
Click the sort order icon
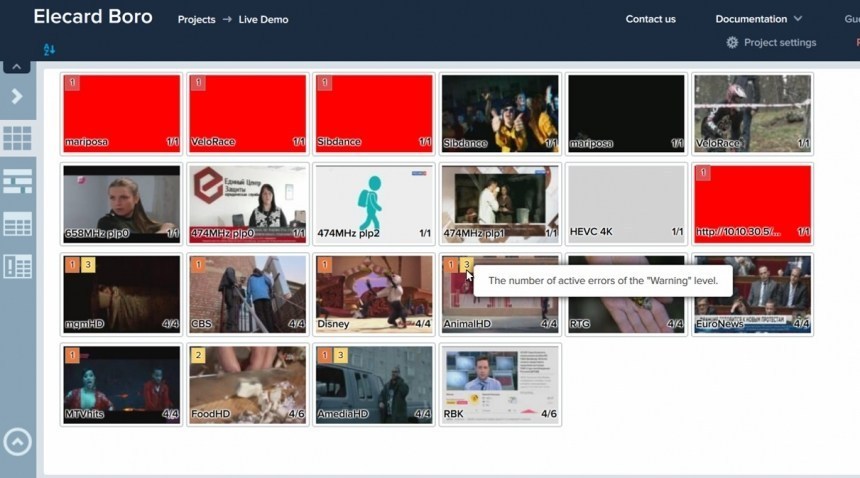pos(49,50)
